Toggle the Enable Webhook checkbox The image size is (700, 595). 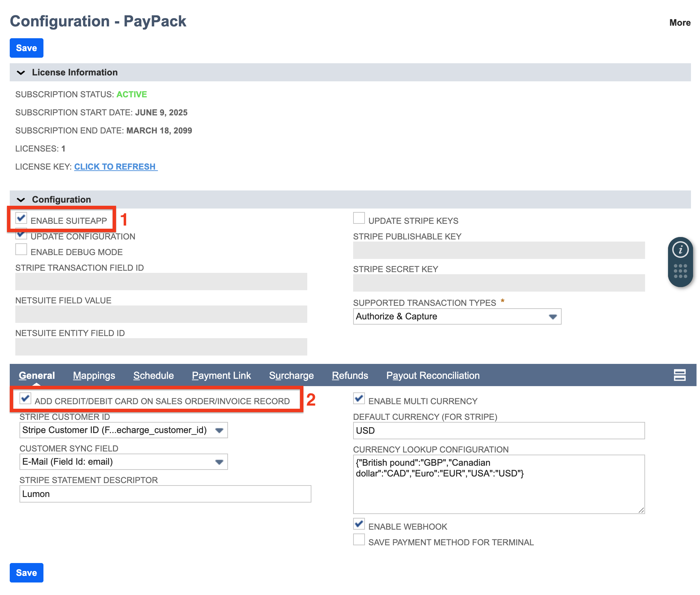click(x=359, y=524)
